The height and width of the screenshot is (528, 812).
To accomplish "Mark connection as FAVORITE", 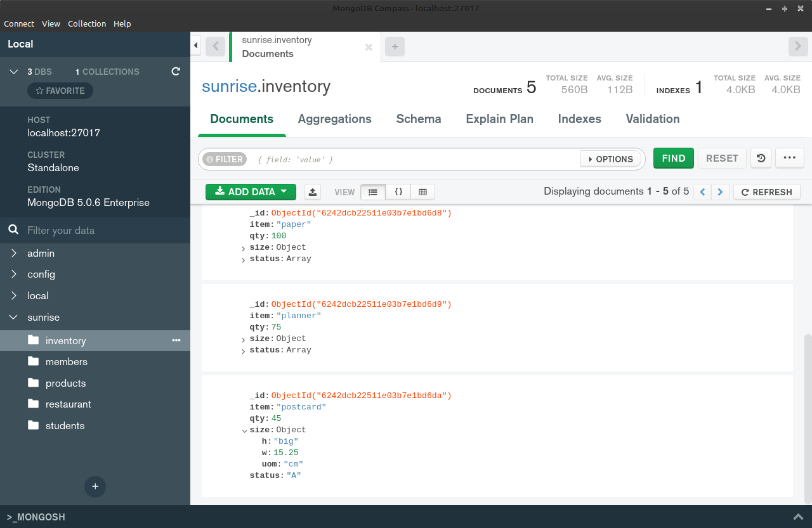I will [60, 91].
